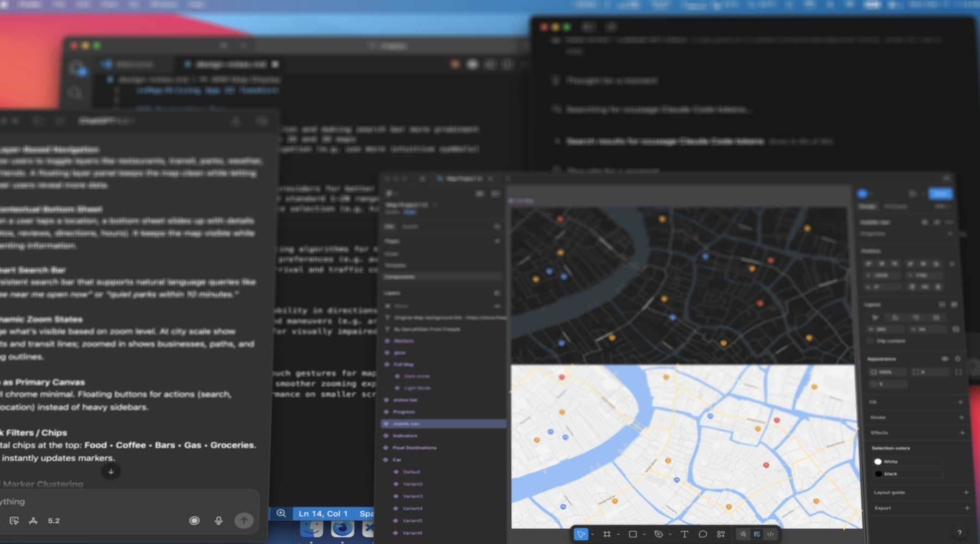Switch to Design mode in Figma toolbar
The width and height of the screenshot is (980, 544).
click(757, 534)
